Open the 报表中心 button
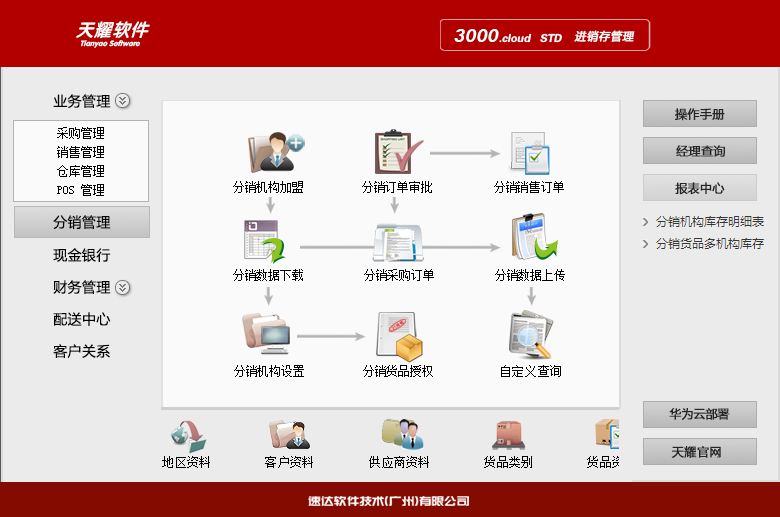780x517 pixels. pos(699,188)
